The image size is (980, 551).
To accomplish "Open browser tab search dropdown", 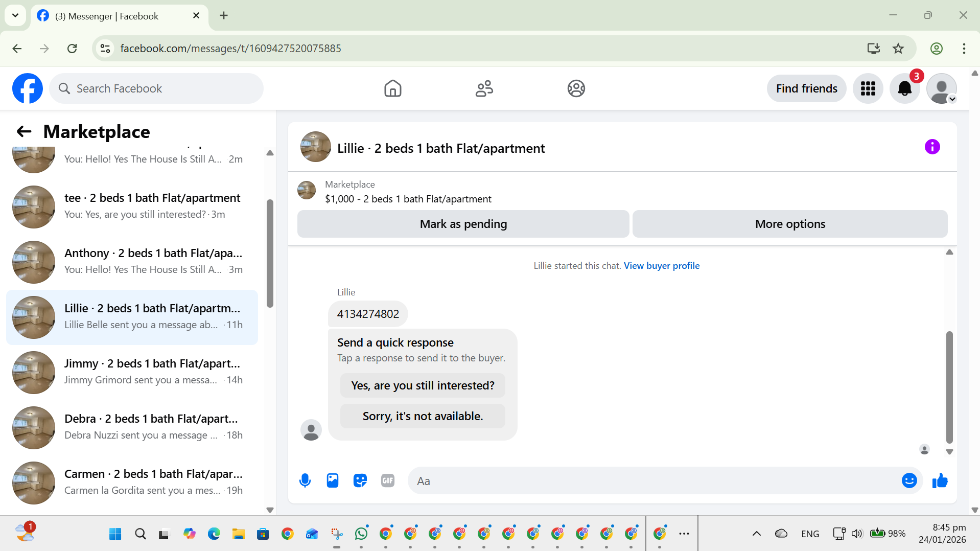I will click(15, 15).
